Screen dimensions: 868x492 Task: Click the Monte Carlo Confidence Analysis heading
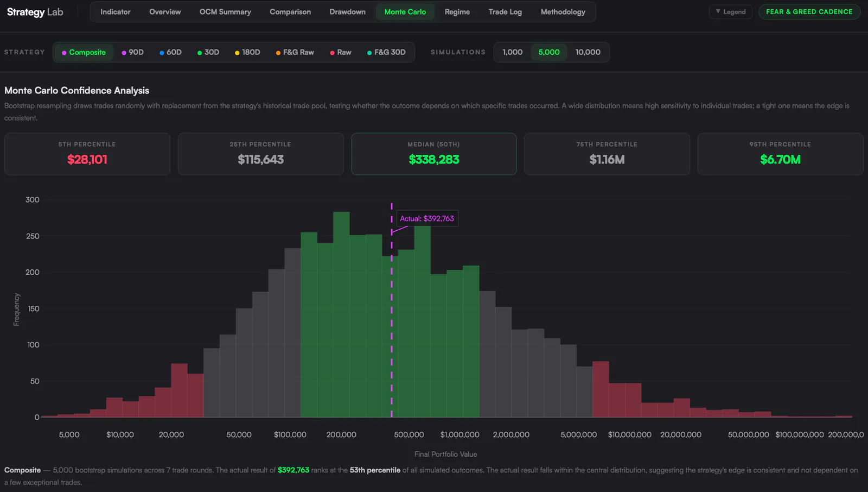[77, 91]
